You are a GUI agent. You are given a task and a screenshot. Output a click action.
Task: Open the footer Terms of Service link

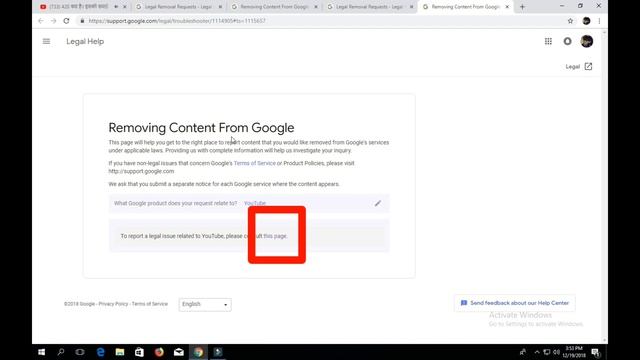[149, 304]
